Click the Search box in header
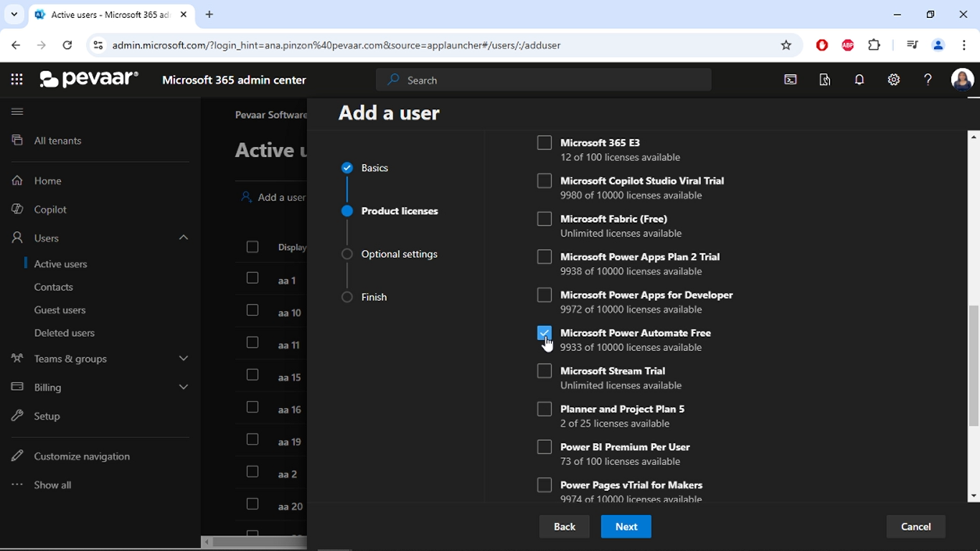Viewport: 980px width, 551px height. click(x=544, y=80)
